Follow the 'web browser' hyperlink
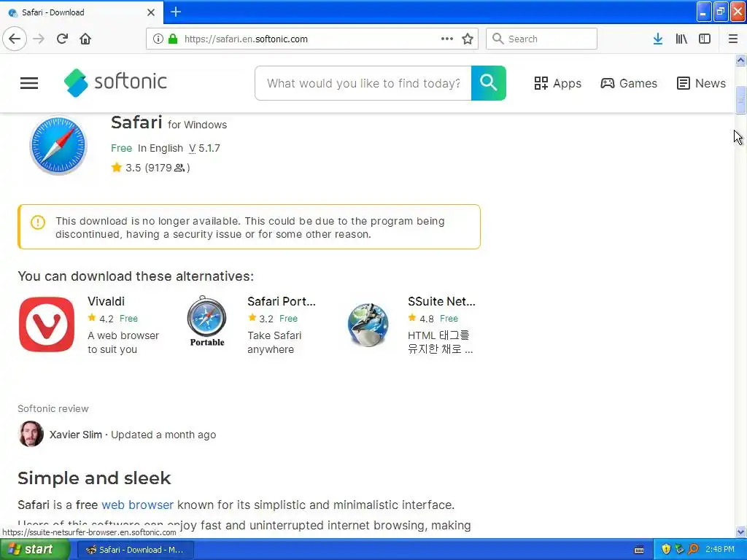Screen dimensions: 747x560 coord(138,505)
